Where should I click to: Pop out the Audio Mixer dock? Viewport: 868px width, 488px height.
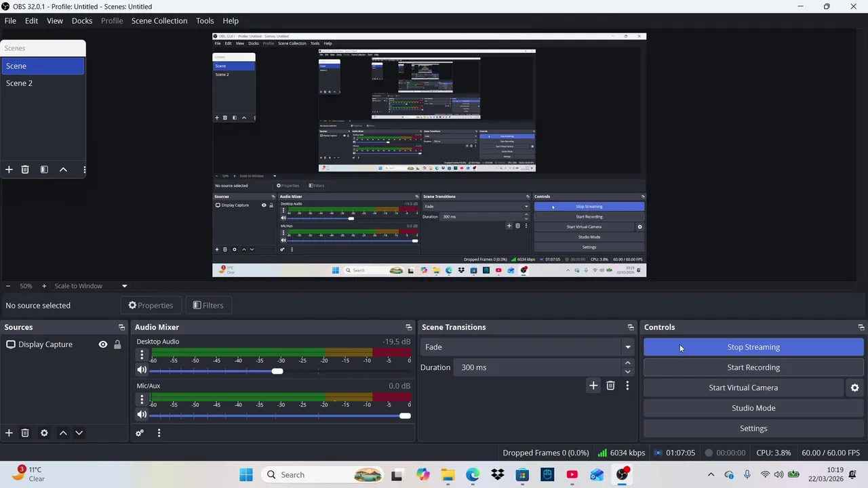click(408, 327)
